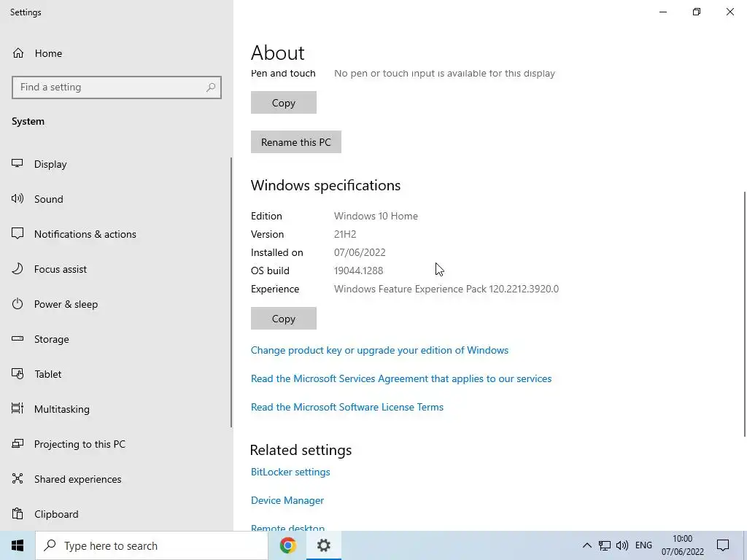The height and width of the screenshot is (560, 747).
Task: Open Device Manager link
Action: click(287, 500)
